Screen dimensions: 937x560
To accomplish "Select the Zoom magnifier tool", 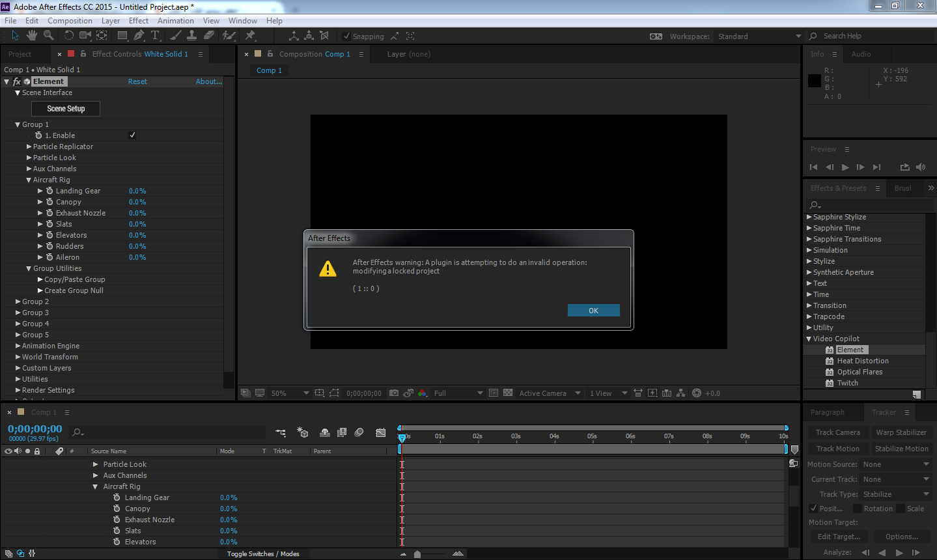I will tap(48, 35).
